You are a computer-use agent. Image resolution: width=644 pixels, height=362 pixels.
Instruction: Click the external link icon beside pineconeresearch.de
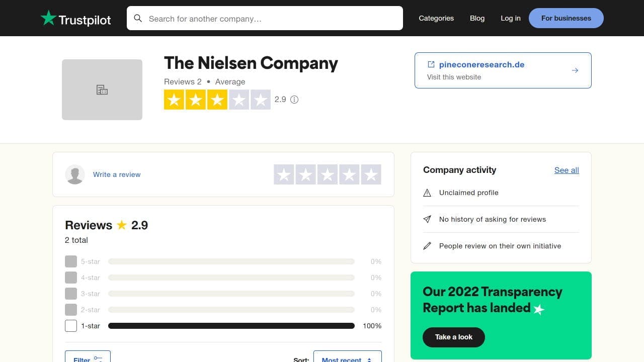pos(431,64)
